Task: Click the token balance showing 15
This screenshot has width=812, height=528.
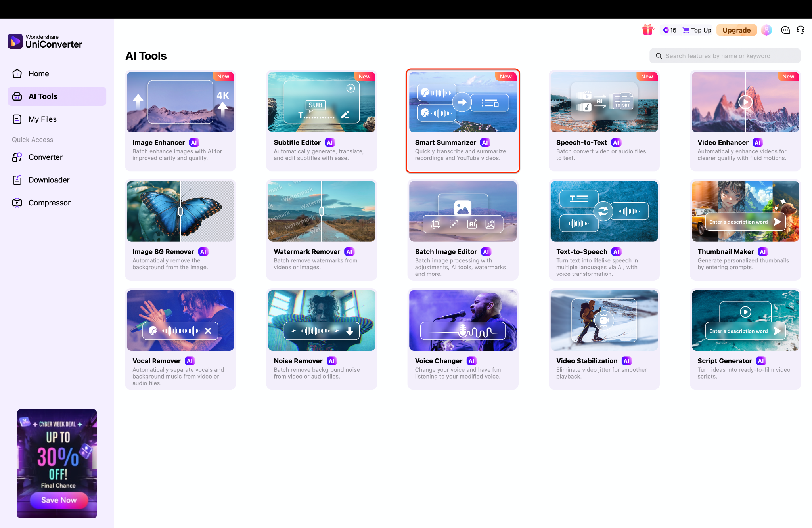Action: (x=670, y=30)
